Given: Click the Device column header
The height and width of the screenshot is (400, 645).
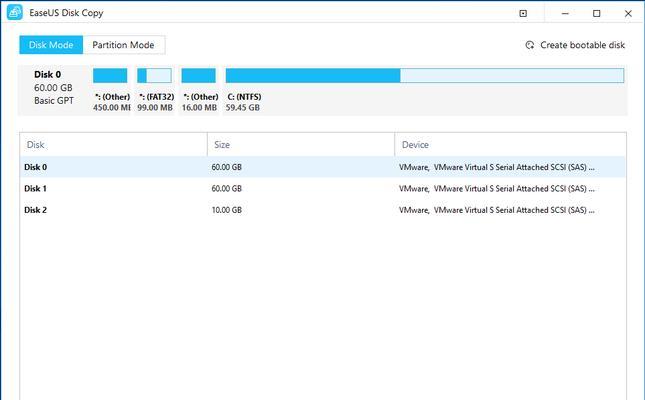Looking at the screenshot, I should click(510, 145).
